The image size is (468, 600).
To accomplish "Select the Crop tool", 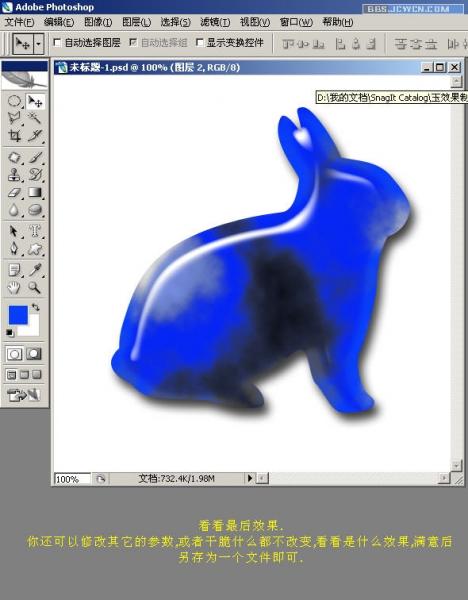I will point(15,135).
